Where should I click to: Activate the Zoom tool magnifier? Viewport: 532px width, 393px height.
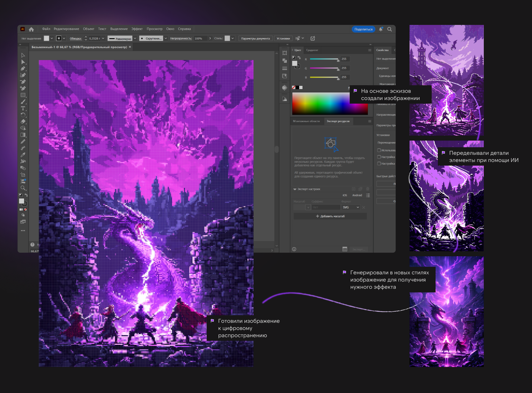click(x=23, y=188)
